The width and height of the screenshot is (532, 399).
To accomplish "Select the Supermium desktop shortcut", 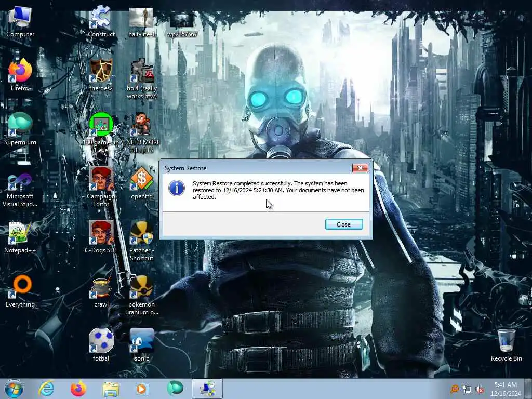I will [x=20, y=129].
